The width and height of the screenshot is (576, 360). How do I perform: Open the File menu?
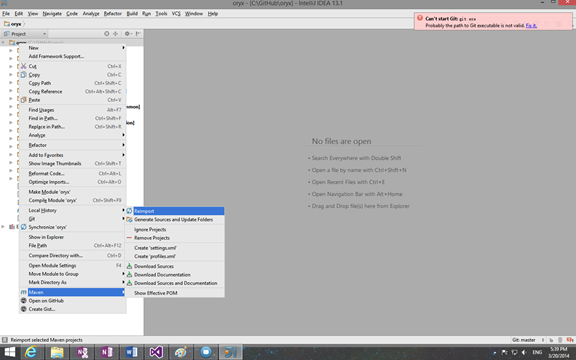(x=6, y=14)
